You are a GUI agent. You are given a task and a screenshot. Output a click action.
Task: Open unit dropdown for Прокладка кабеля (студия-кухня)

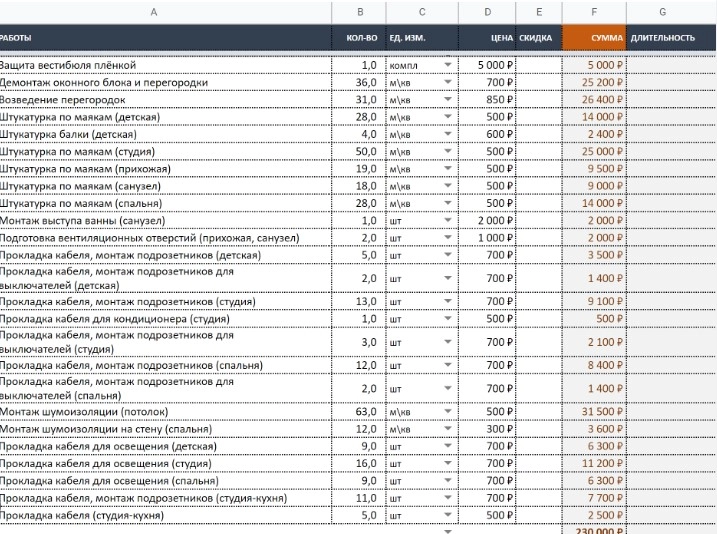448,515
